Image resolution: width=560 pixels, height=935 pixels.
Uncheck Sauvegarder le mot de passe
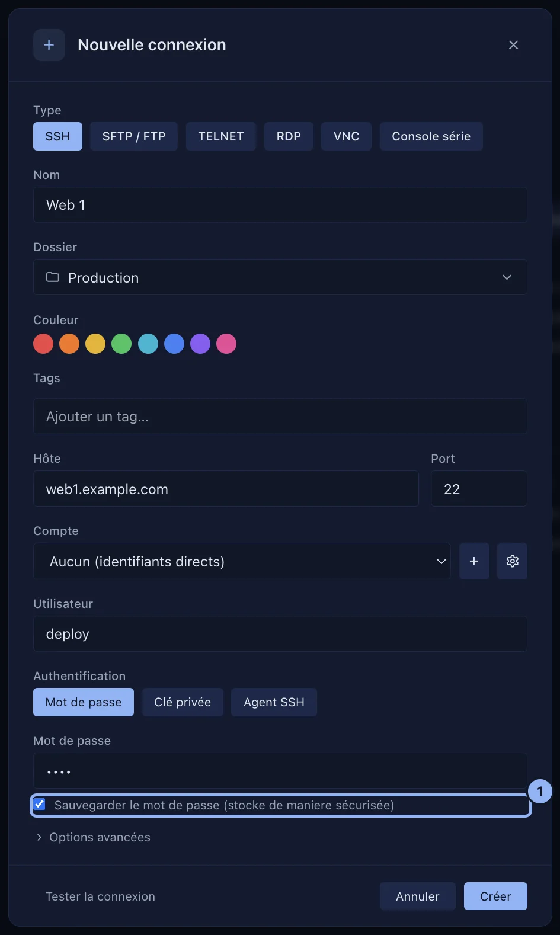click(40, 805)
